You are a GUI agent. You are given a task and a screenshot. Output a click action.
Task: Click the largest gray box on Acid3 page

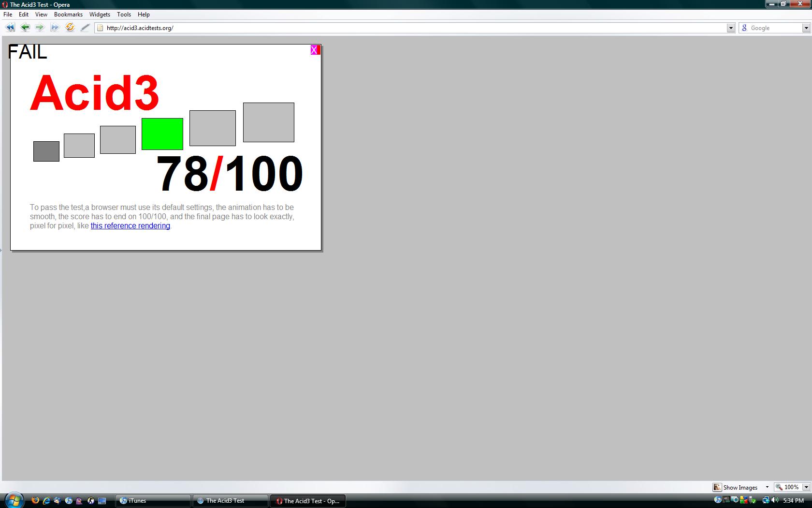[269, 122]
